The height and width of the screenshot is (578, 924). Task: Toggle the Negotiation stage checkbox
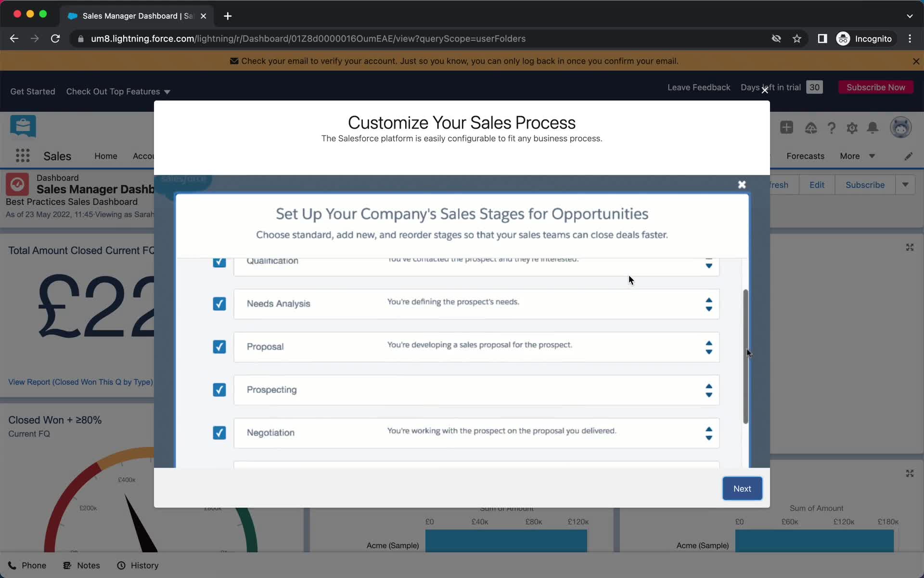(x=219, y=433)
